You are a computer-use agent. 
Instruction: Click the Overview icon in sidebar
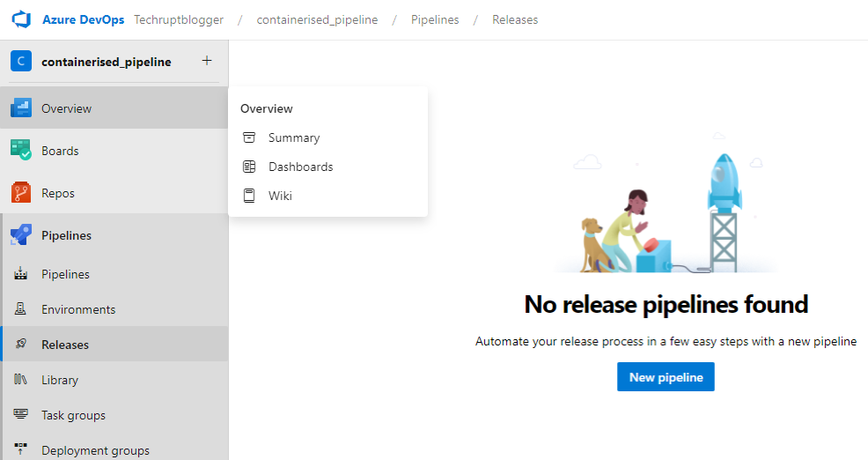[21, 108]
